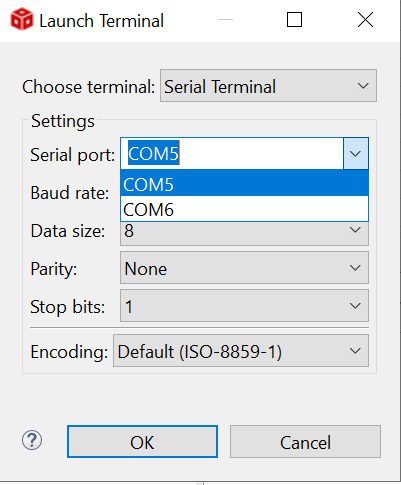This screenshot has width=401, height=485.
Task: Select COM5 from the port list
Action: (x=244, y=184)
